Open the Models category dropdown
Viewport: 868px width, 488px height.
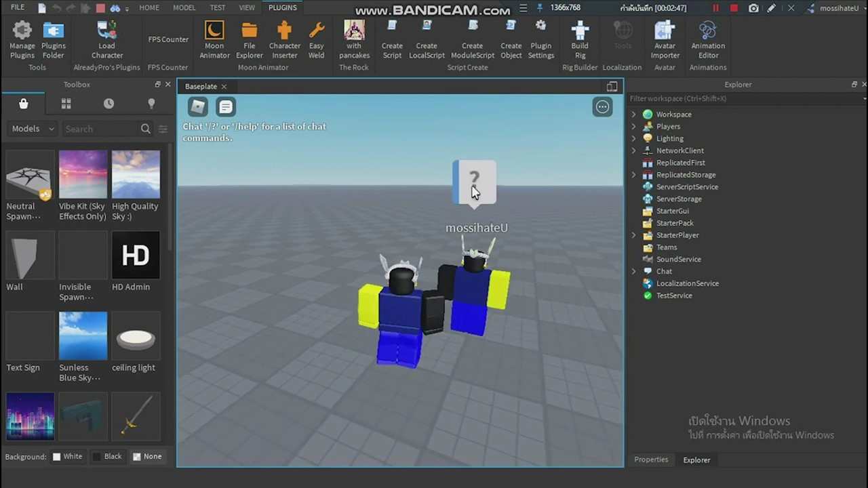coord(33,129)
